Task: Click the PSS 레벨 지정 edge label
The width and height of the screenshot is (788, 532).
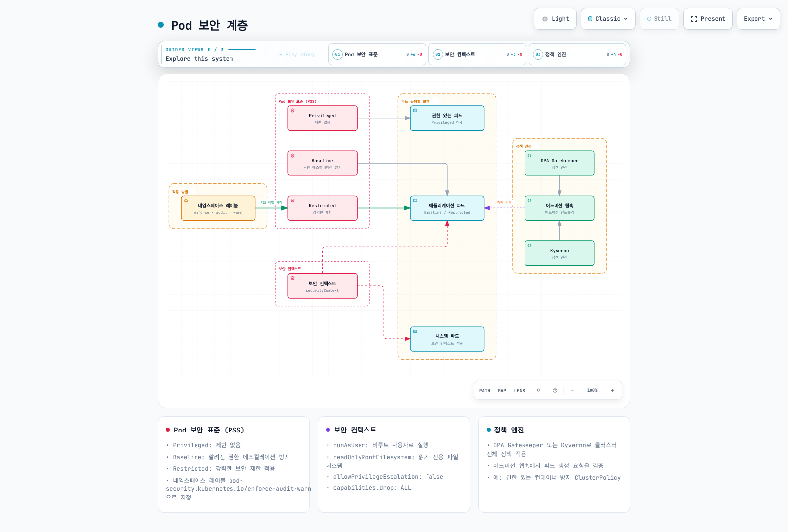Action: click(271, 203)
